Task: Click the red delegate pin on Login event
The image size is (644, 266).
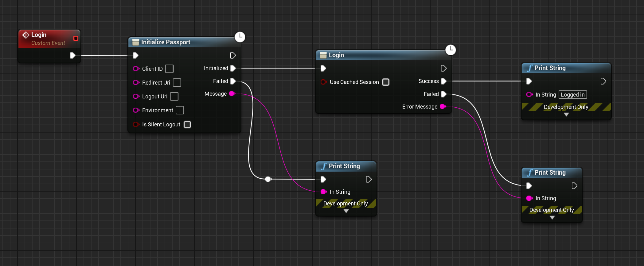Action: [x=76, y=38]
